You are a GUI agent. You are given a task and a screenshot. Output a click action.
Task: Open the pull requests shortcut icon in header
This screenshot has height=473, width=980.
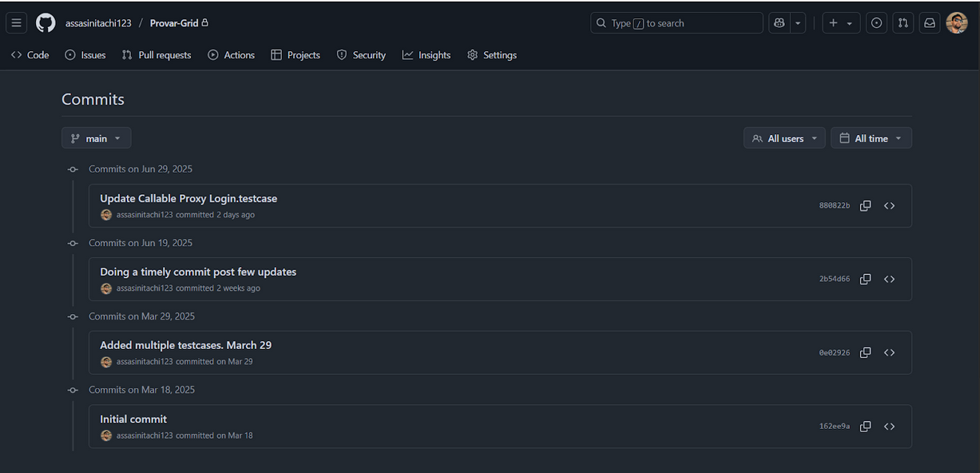(x=903, y=23)
